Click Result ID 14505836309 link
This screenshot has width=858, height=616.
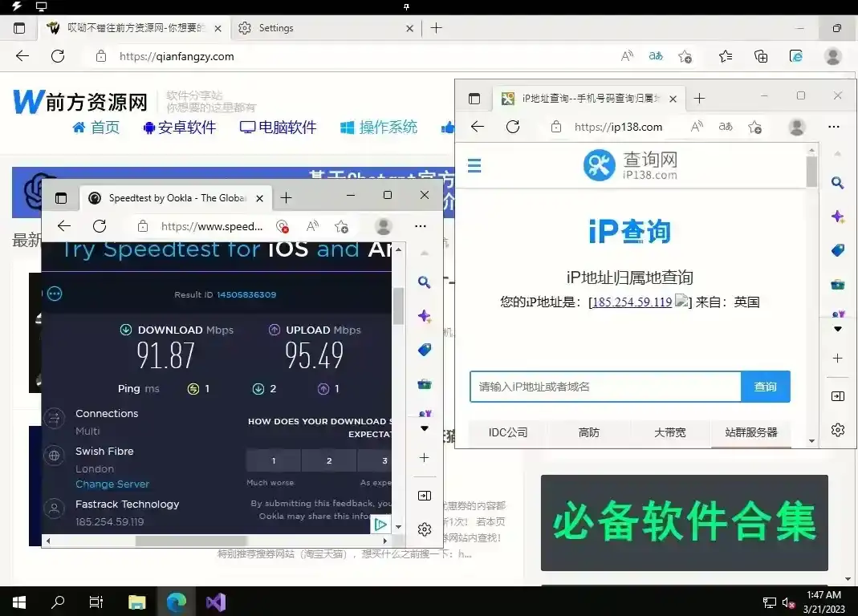246,294
